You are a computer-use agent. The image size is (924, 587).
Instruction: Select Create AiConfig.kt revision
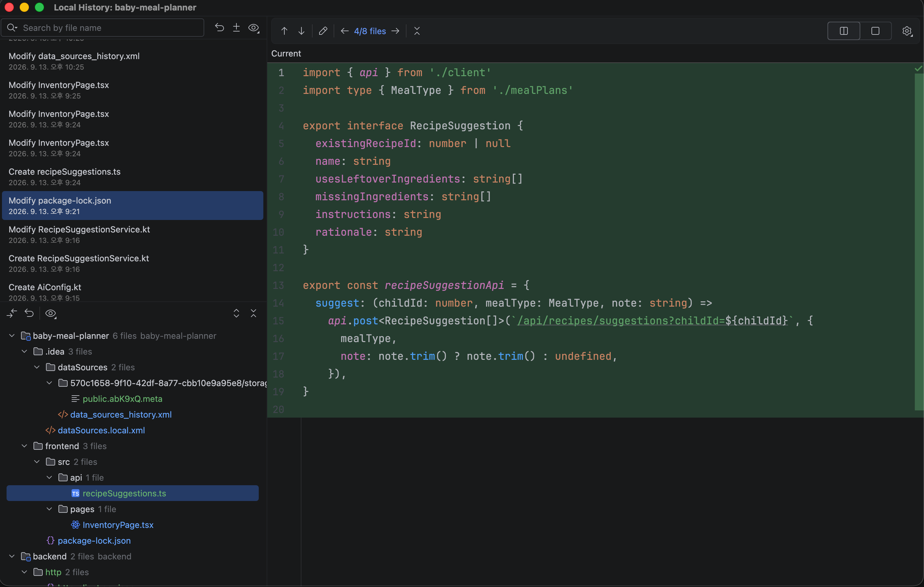coord(132,292)
